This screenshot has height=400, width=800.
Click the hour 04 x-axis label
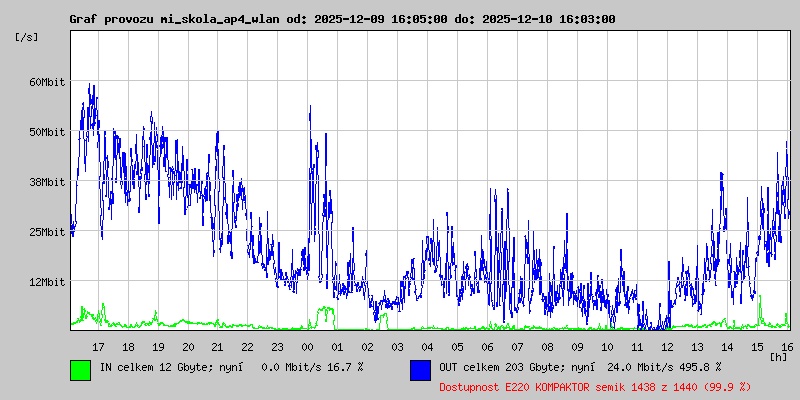428,347
